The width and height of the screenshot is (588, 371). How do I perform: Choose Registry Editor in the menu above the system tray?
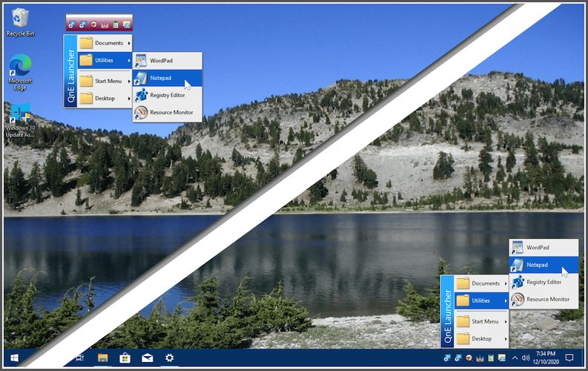pyautogui.click(x=543, y=282)
